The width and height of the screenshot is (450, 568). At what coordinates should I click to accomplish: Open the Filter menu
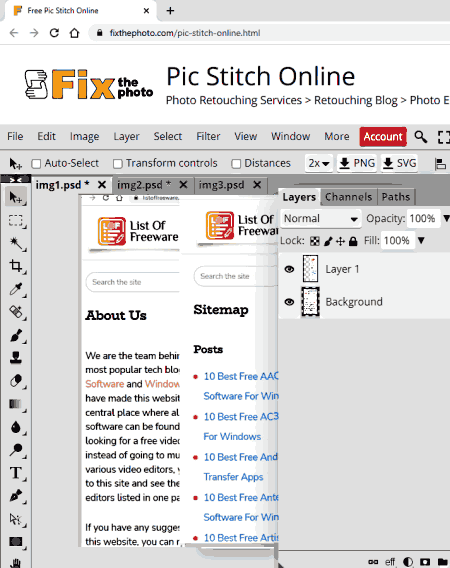click(x=208, y=137)
